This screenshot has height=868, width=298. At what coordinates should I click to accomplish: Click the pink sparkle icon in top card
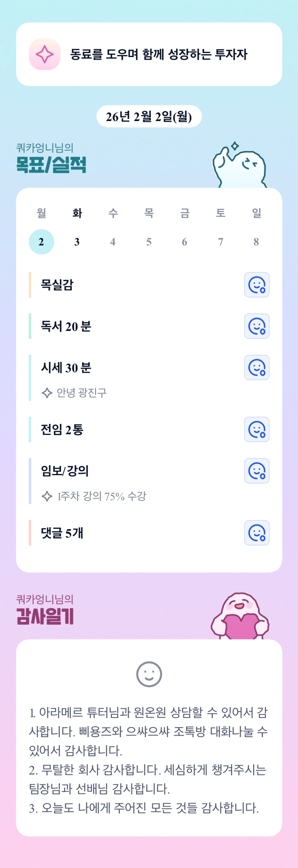pos(44,54)
